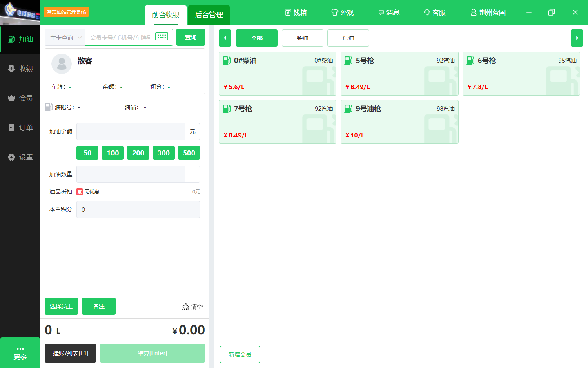
Task: Click the 备注 remark button
Action: [99, 306]
